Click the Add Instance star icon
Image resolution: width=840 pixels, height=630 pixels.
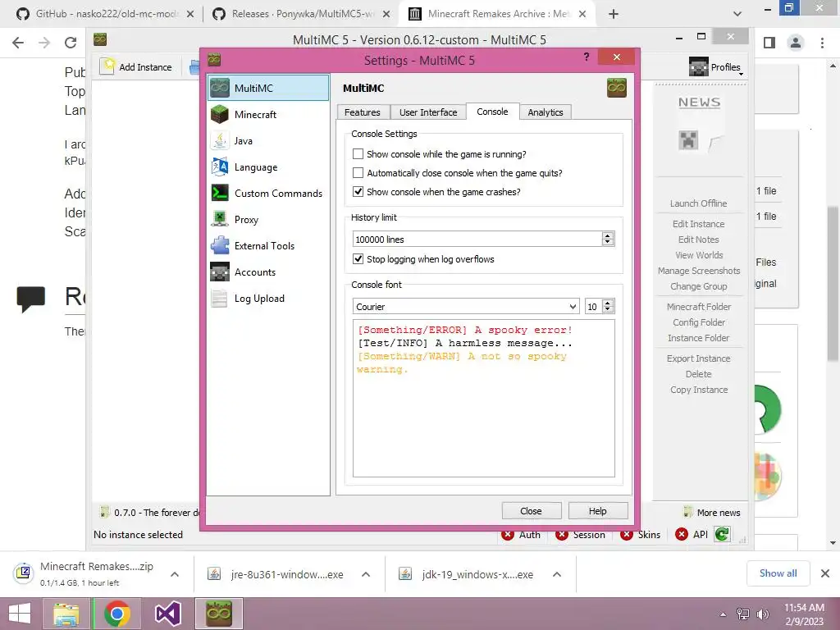coord(108,66)
